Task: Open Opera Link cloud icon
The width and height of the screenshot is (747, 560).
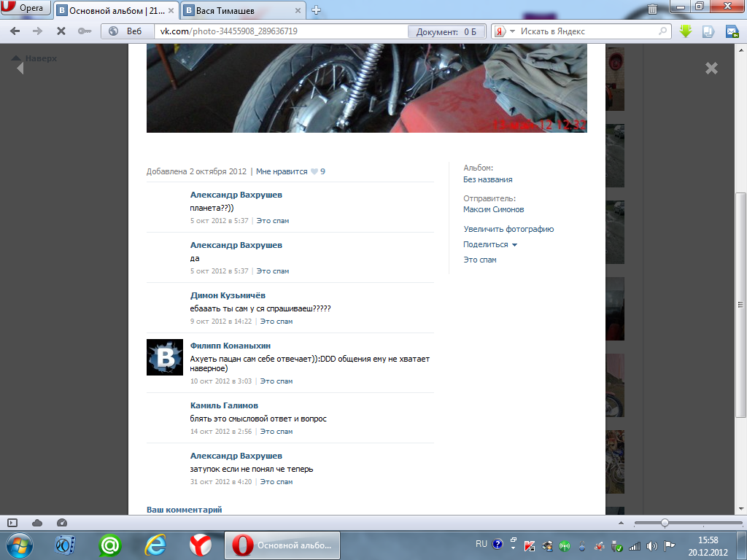Action: [x=37, y=523]
